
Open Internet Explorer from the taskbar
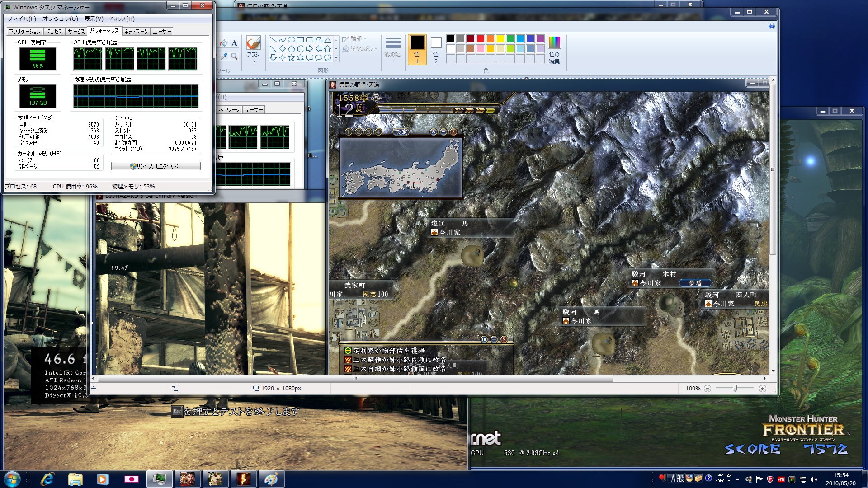[47, 479]
